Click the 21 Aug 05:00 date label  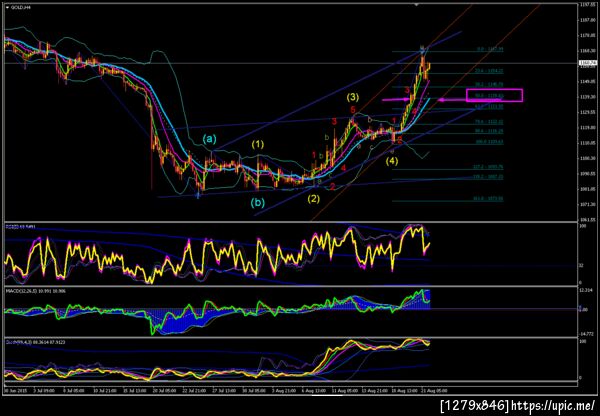436,391
